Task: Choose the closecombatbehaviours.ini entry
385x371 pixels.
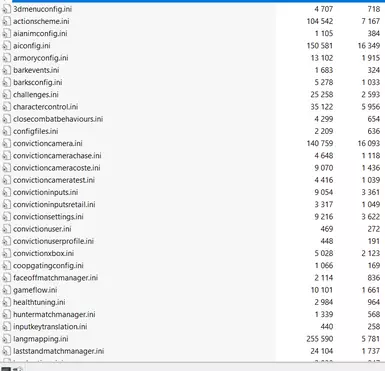Action: [58, 119]
